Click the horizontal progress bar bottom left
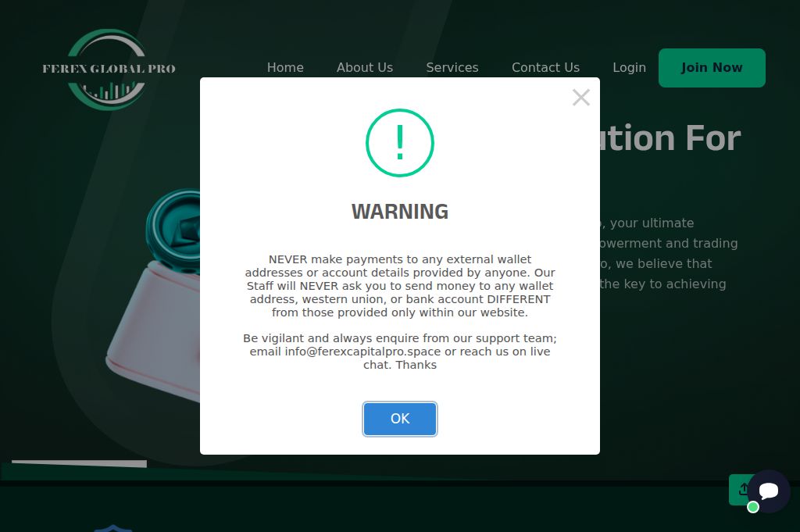This screenshot has width=800, height=532. [x=78, y=462]
